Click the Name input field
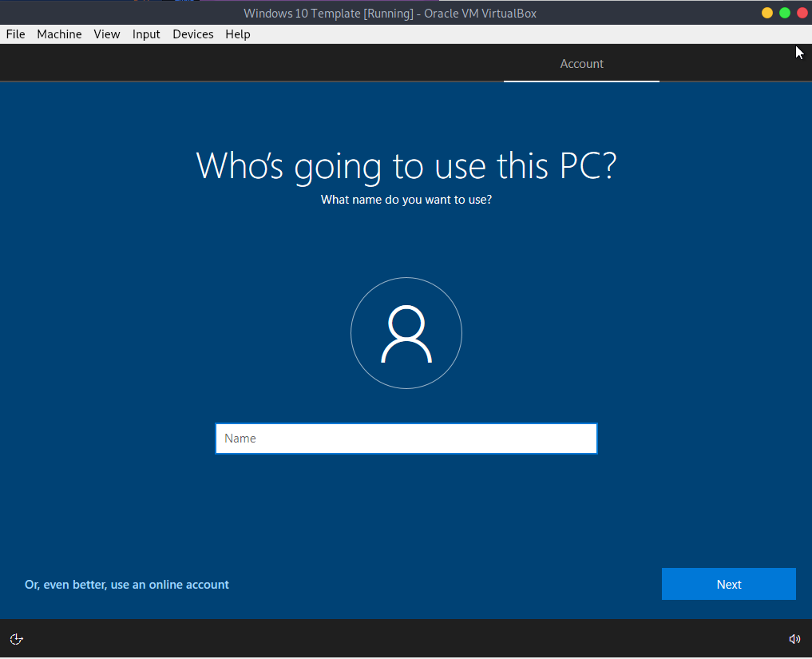 point(406,439)
